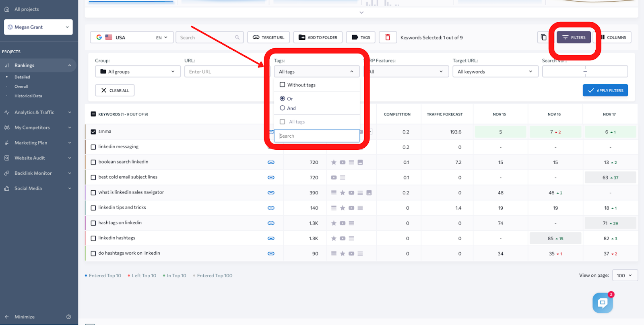This screenshot has width=644, height=330.
Task: Uncheck the smma keyword checkbox
Action: pos(93,132)
